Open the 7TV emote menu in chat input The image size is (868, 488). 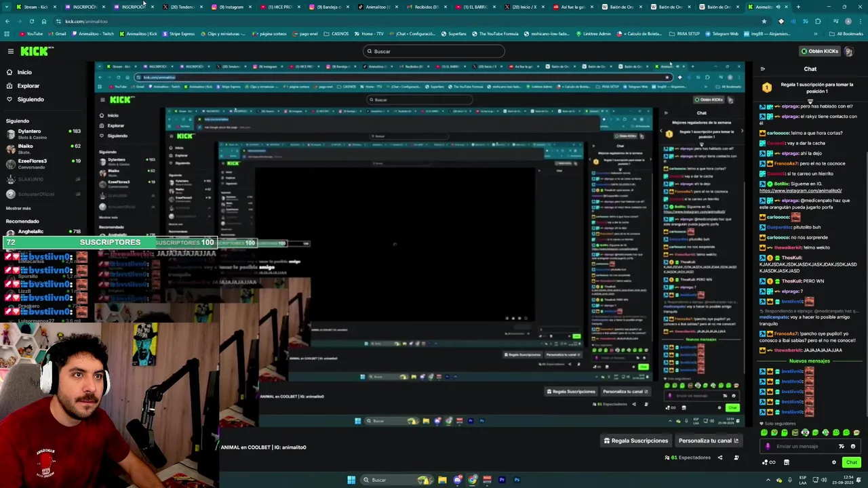click(x=842, y=447)
